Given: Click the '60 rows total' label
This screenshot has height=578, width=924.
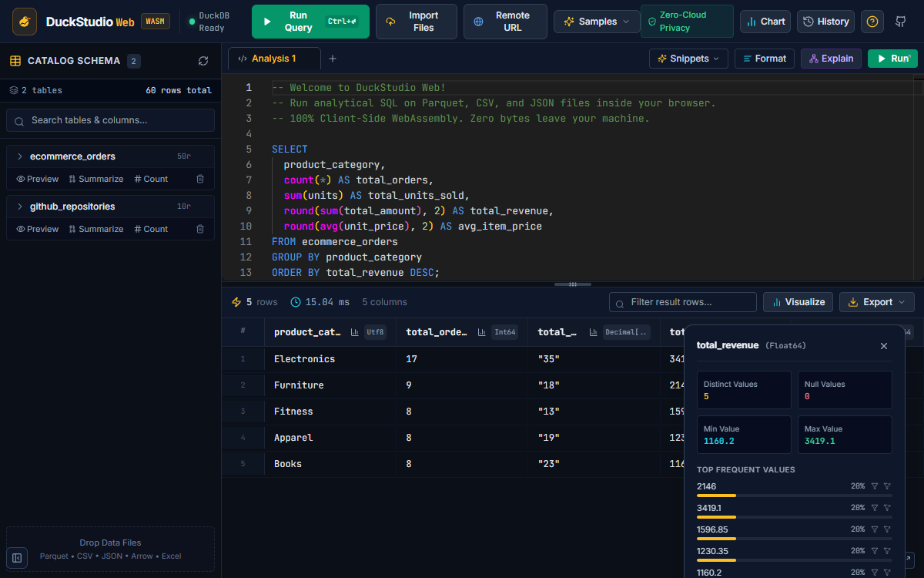Looking at the screenshot, I should click(x=179, y=90).
